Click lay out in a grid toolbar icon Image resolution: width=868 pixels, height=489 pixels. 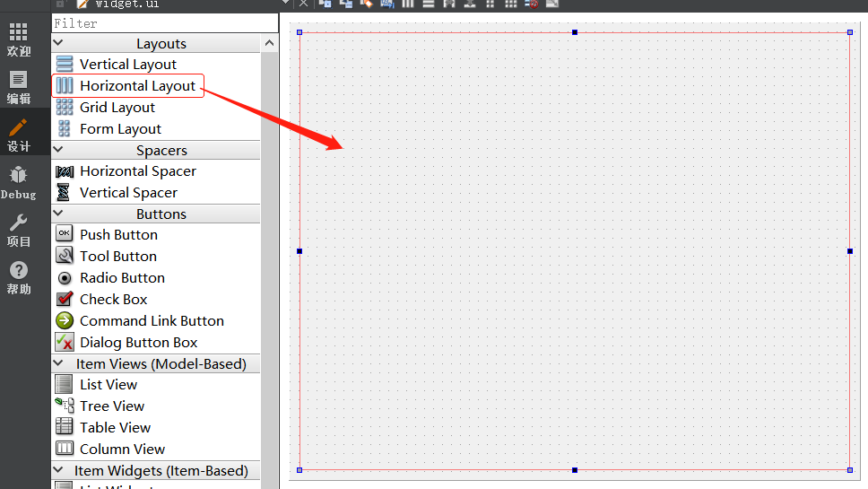tap(511, 4)
